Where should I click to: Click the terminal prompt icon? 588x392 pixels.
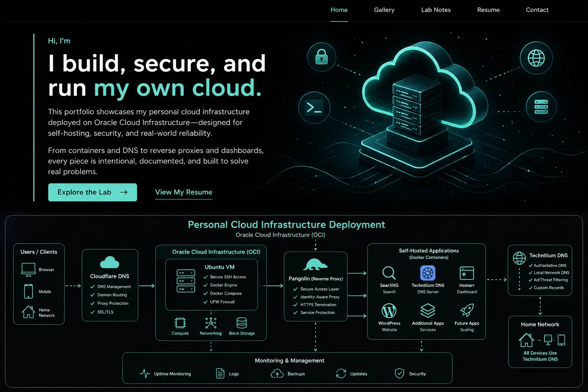(x=314, y=107)
